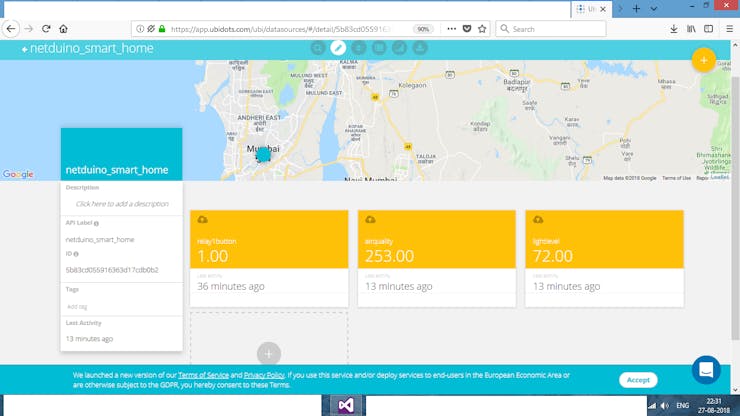Toggle the Firefox sidebar
Screen dimensions: 740x416
pos(708,29)
